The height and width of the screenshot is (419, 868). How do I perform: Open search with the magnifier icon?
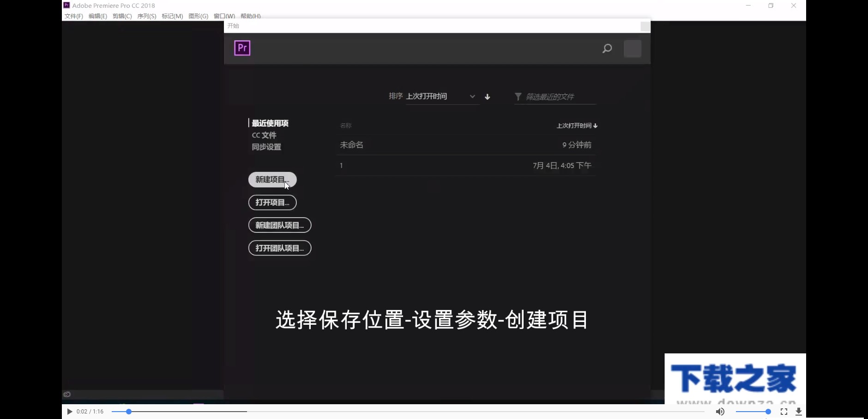pos(607,49)
